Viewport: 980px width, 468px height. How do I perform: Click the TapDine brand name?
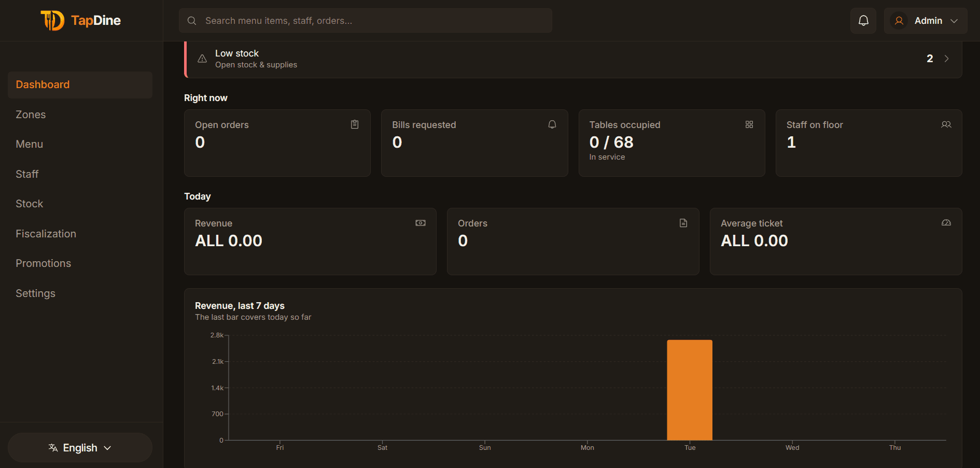tap(96, 21)
